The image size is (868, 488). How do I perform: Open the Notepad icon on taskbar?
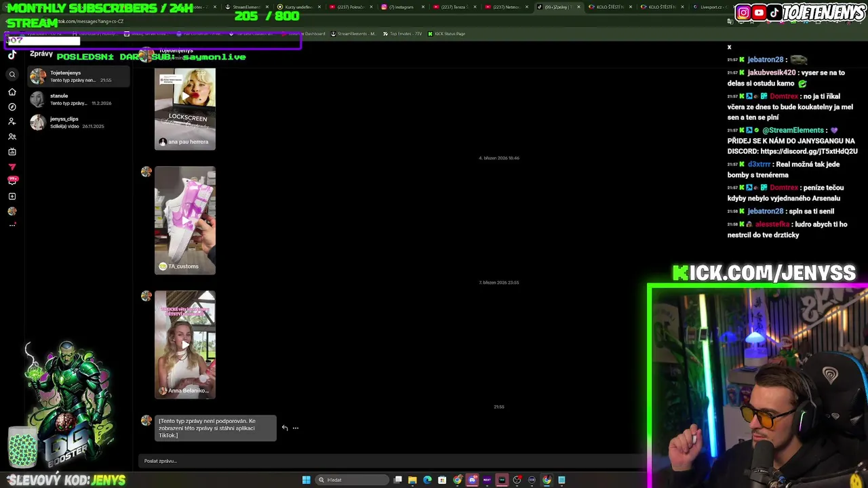[x=561, y=480]
